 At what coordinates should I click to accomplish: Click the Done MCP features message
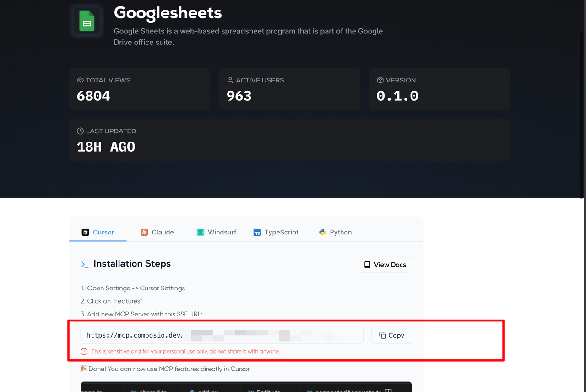tap(169, 369)
